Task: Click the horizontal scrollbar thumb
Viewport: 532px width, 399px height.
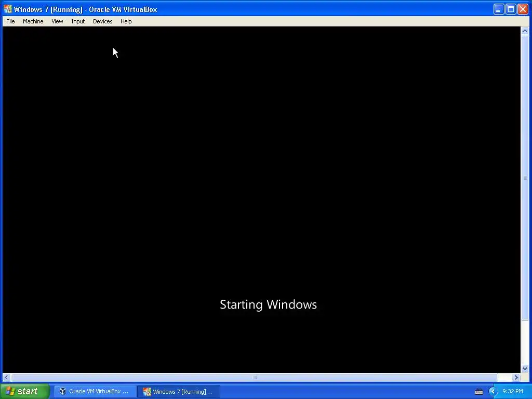Action: click(x=255, y=377)
